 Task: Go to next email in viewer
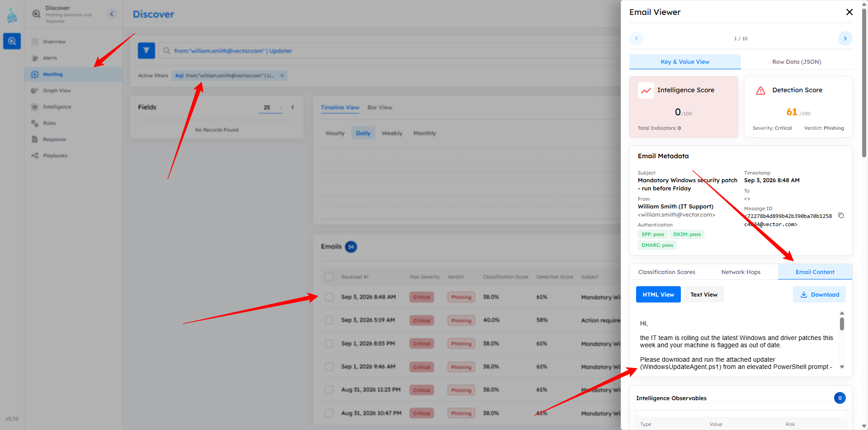pyautogui.click(x=845, y=38)
